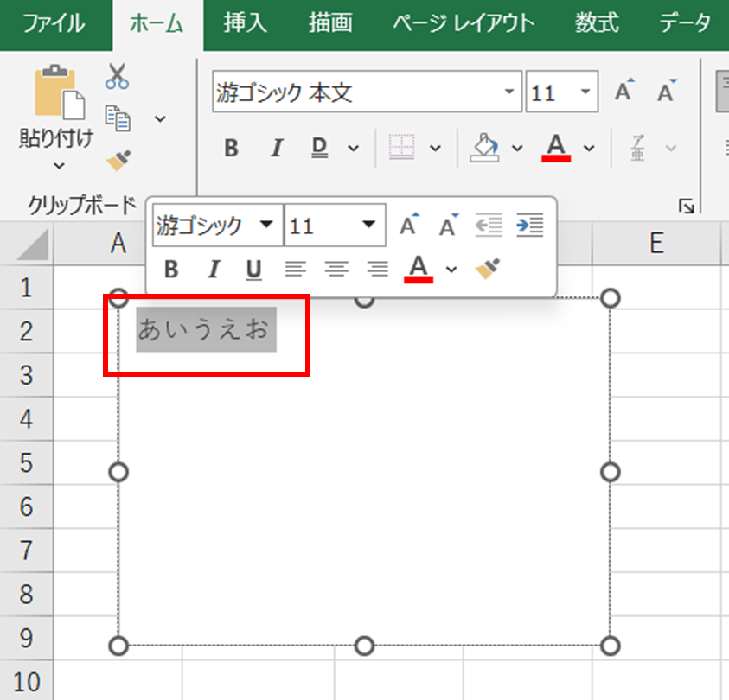Open the ページ レイアウト tab
Screen dimensions: 729x700
click(463, 23)
